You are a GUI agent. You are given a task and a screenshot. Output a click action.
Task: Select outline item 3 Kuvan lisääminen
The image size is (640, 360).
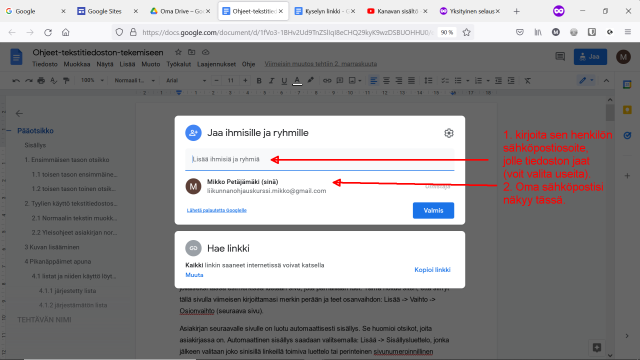52,247
